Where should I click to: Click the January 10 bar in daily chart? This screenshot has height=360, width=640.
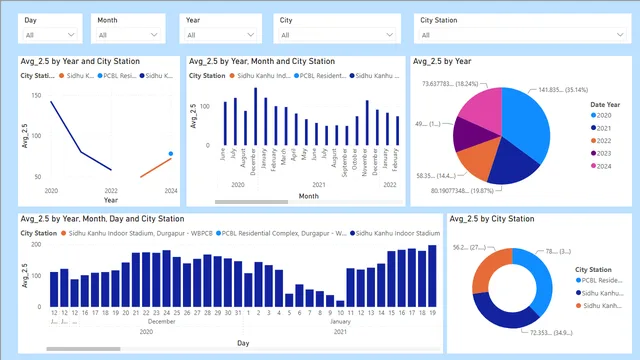(340, 304)
